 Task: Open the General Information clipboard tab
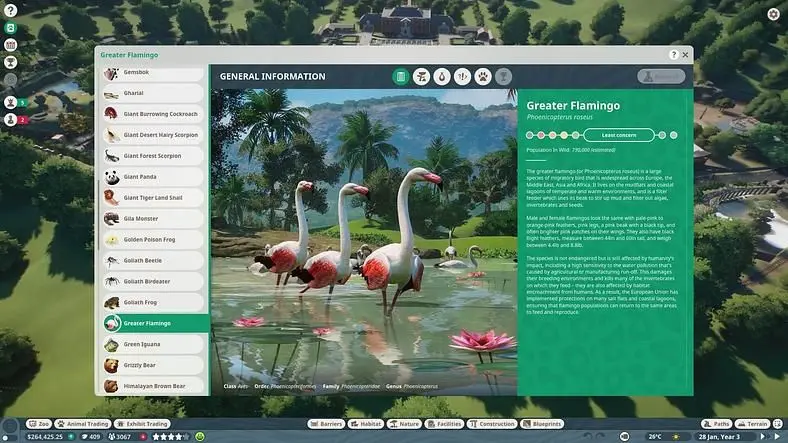[x=401, y=77]
